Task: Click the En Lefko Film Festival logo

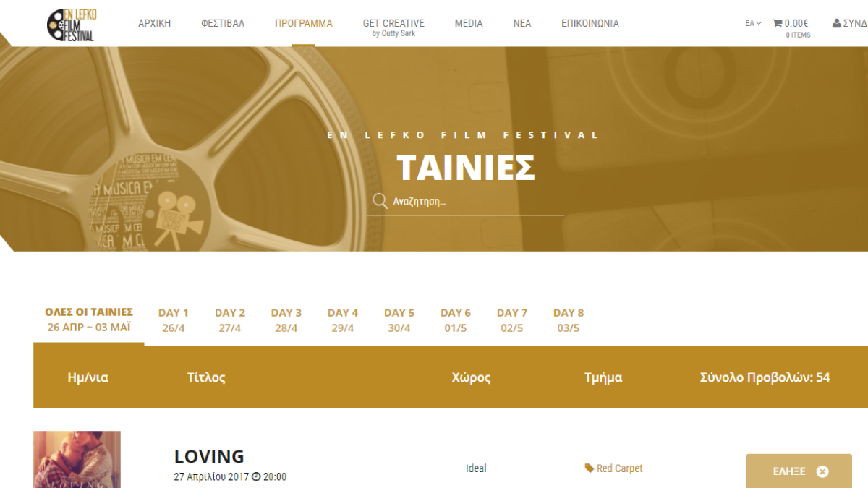Action: pos(70,25)
